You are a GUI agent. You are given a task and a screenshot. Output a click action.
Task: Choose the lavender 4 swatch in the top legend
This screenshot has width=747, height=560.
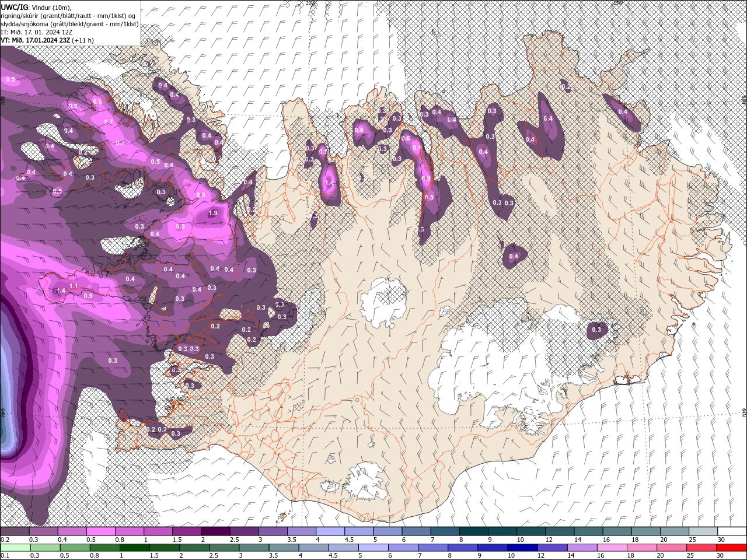tap(330, 531)
